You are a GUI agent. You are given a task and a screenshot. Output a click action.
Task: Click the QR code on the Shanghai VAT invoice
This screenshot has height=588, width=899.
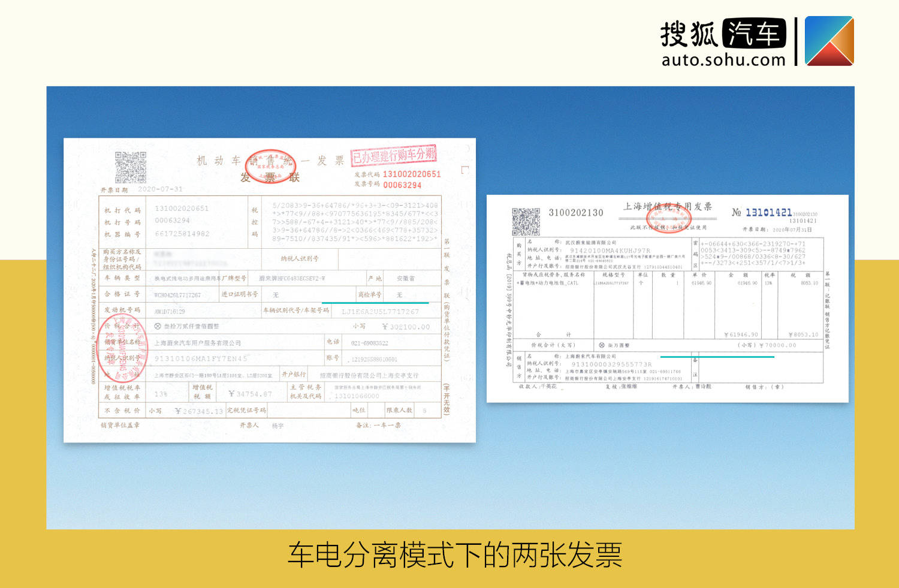[526, 222]
